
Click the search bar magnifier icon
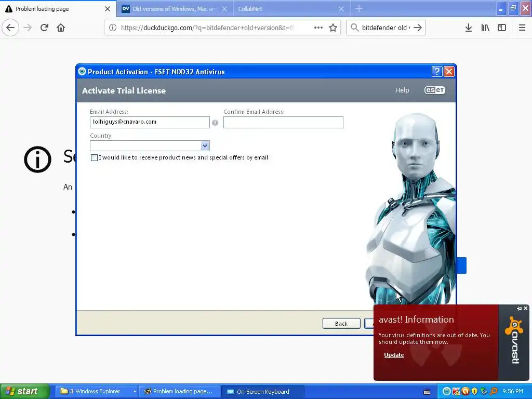(x=354, y=28)
